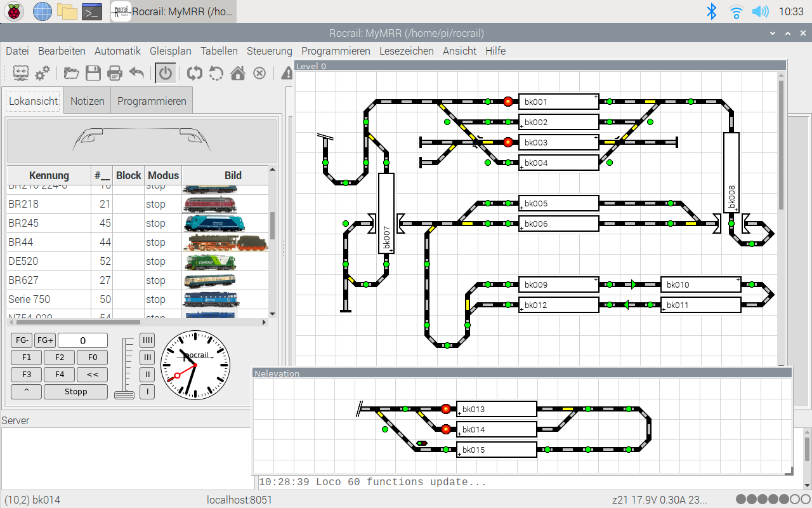This screenshot has width=812, height=508.
Task: Toggle function F2 button
Action: pyautogui.click(x=60, y=358)
